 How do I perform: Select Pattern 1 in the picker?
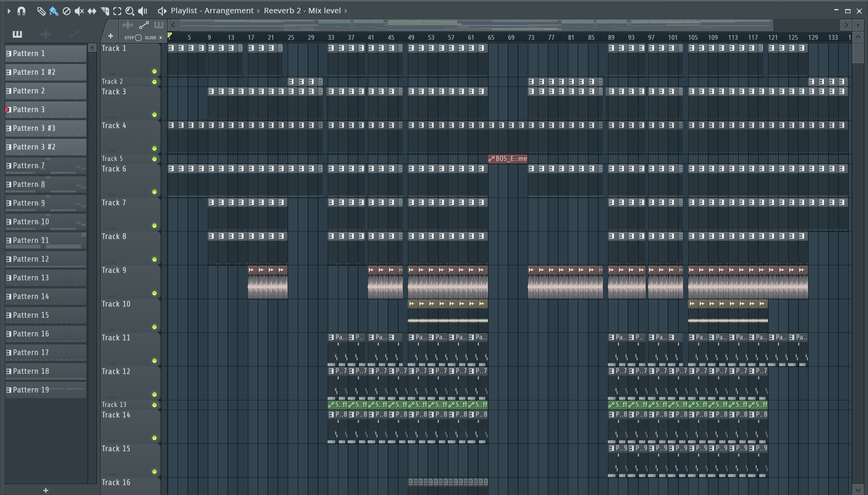[46, 54]
